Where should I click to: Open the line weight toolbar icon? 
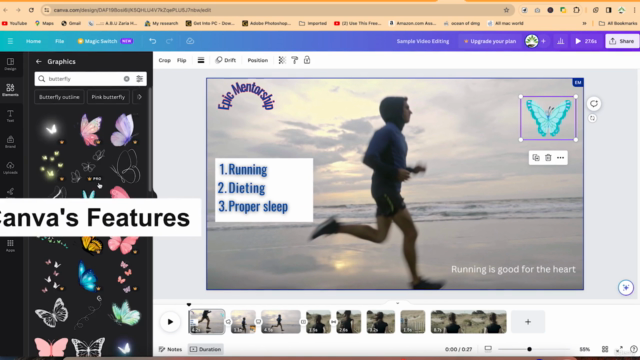point(201,60)
